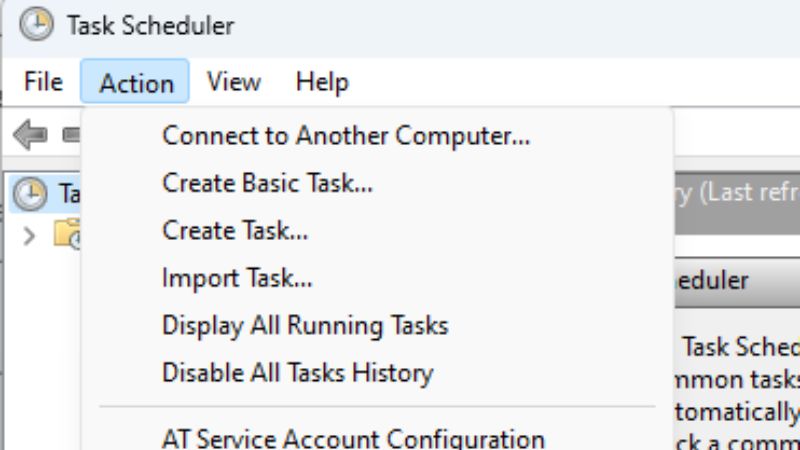
Task: Choose Import Task... from Action menu
Action: (237, 277)
